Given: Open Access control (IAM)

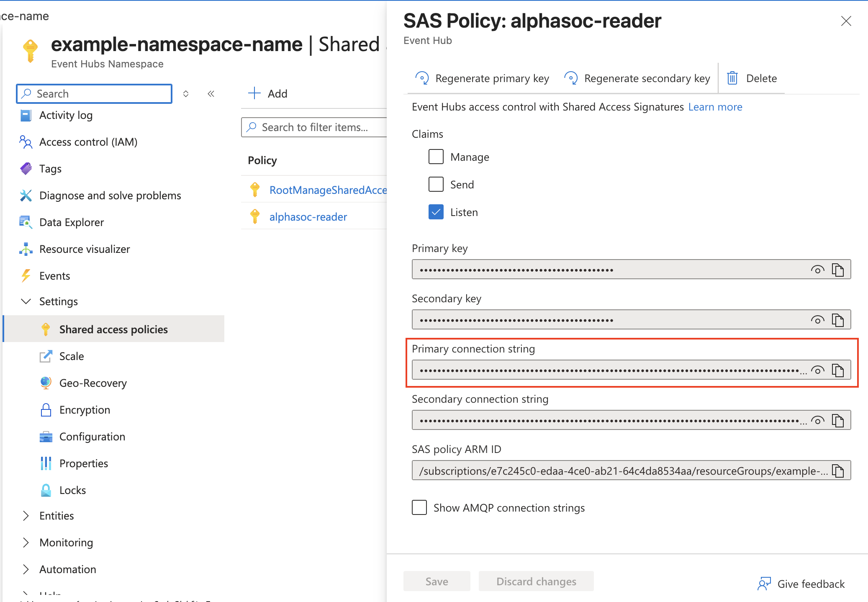Looking at the screenshot, I should pyautogui.click(x=88, y=142).
